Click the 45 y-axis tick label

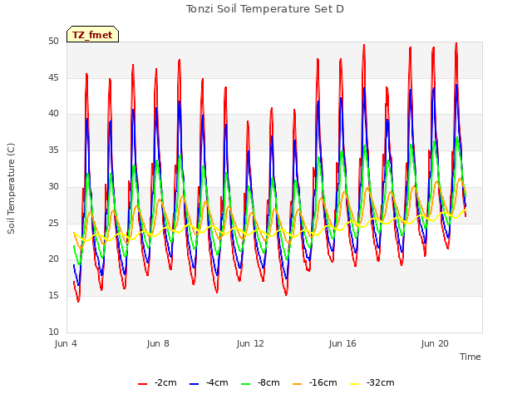tap(53, 77)
